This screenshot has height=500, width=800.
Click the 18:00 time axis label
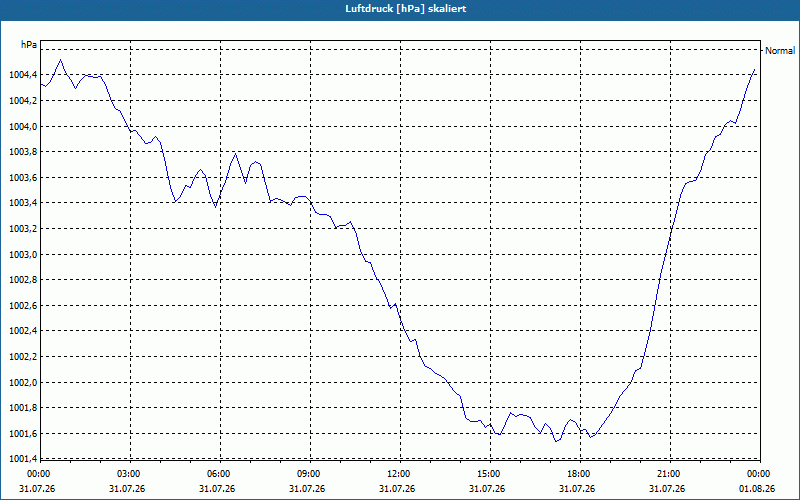[579, 474]
